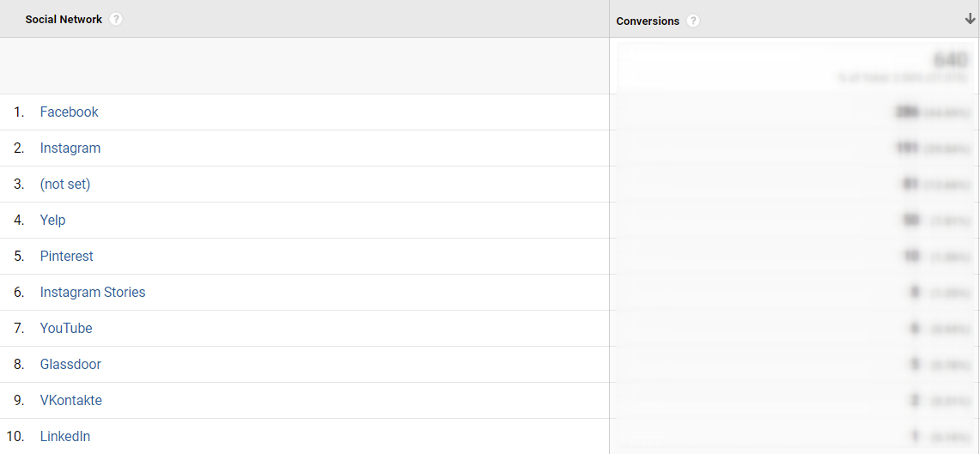The width and height of the screenshot is (980, 454).
Task: Open the LinkedIn network link
Action: [x=65, y=437]
